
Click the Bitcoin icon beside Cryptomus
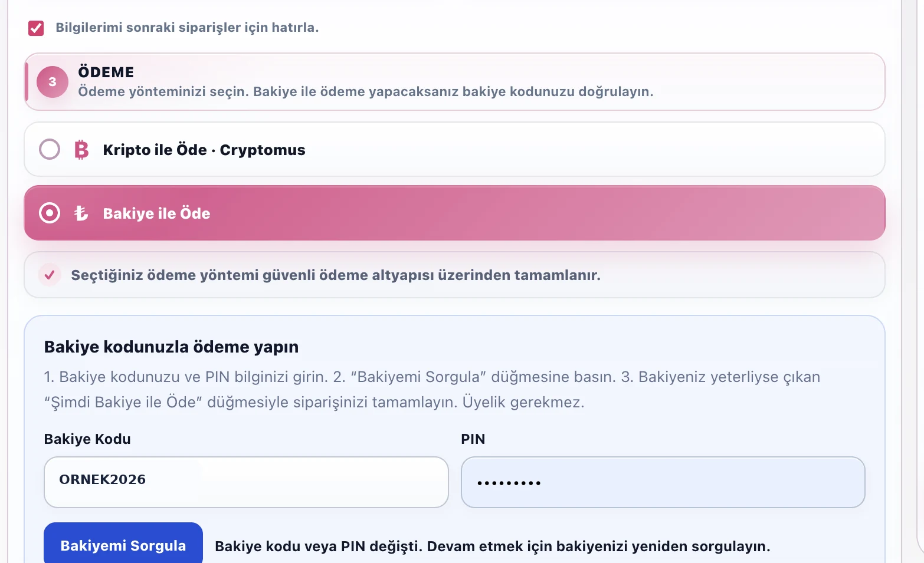[x=81, y=150]
